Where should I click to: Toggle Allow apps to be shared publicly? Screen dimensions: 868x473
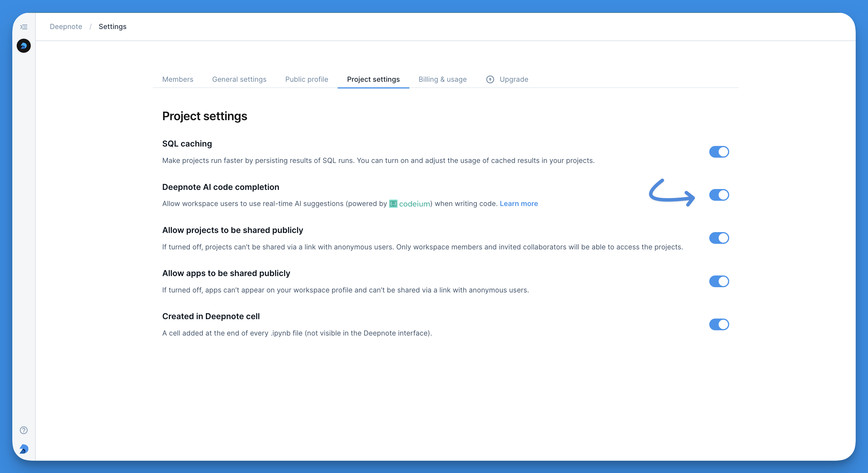pyautogui.click(x=719, y=281)
